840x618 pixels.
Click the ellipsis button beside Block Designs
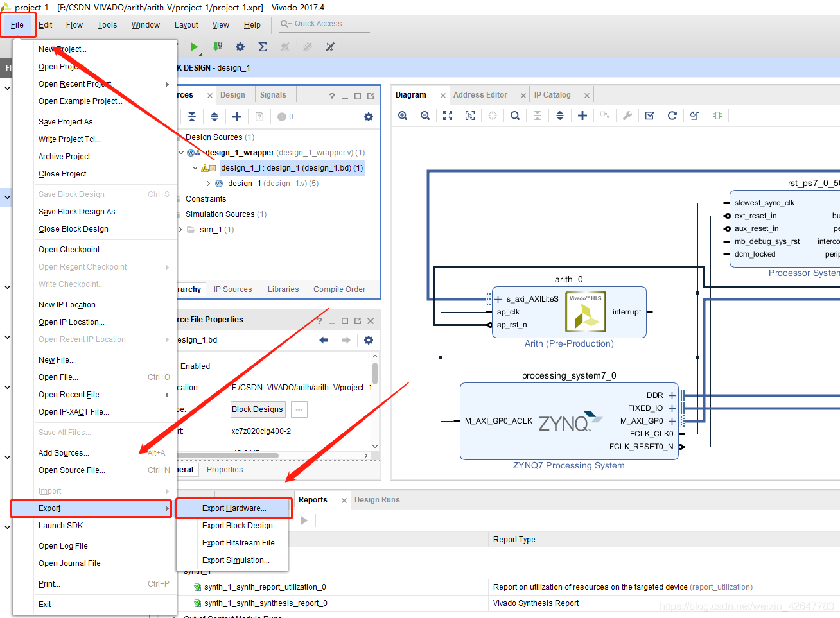point(299,409)
